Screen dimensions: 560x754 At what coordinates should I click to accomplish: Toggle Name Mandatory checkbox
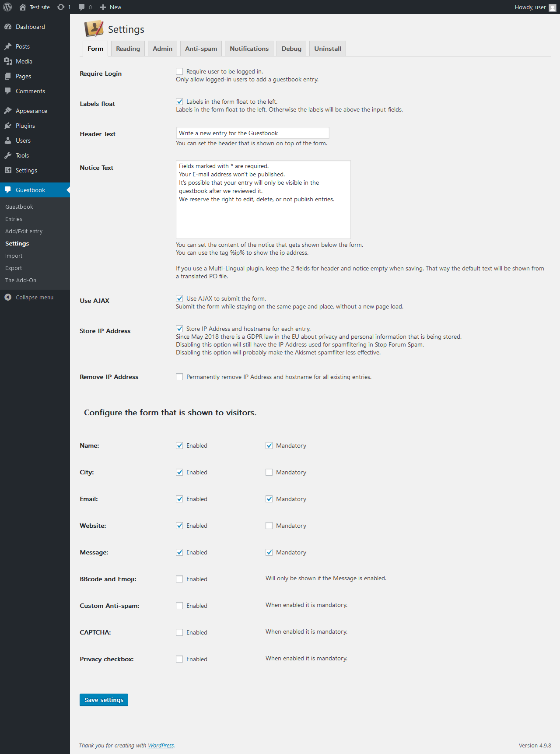click(269, 445)
